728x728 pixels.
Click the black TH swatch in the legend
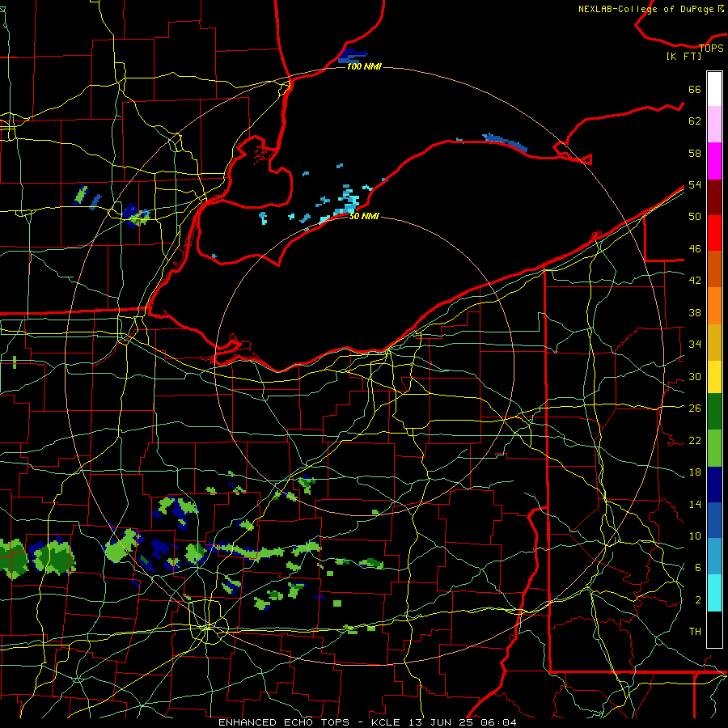coord(714,629)
